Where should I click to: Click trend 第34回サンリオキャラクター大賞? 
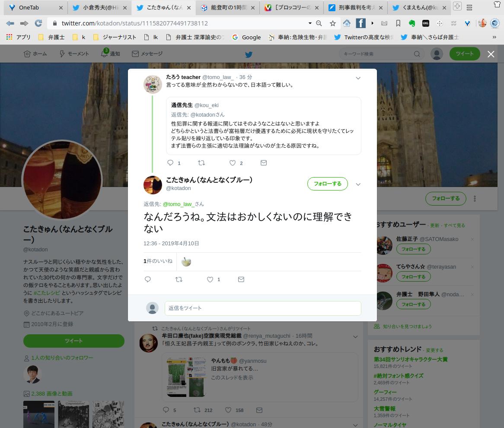411,359
